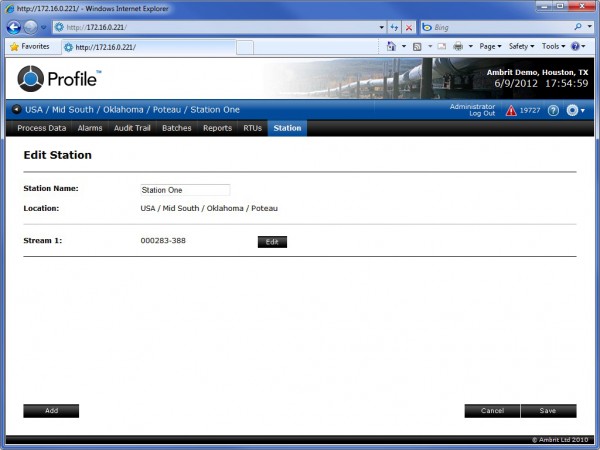The image size is (600, 450).
Task: Select the Station tab
Action: click(287, 128)
